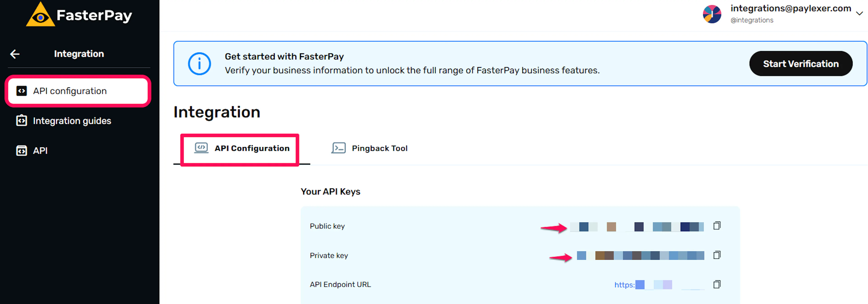
Task: Switch to the Pingback Tool tab
Action: point(369,148)
